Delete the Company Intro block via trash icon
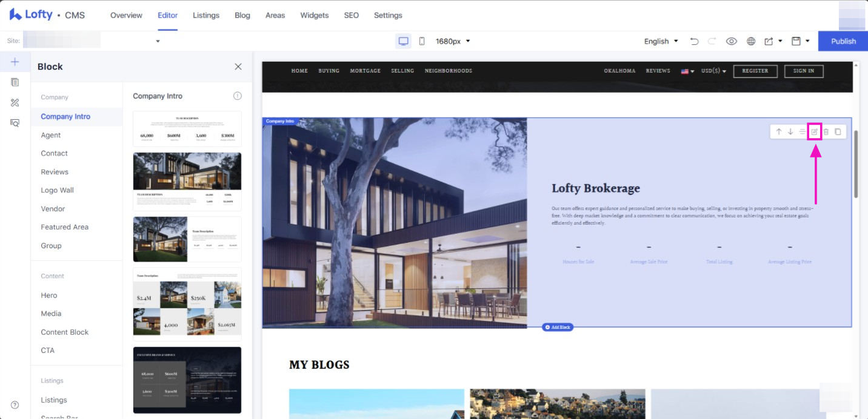The height and width of the screenshot is (419, 868). [826, 131]
